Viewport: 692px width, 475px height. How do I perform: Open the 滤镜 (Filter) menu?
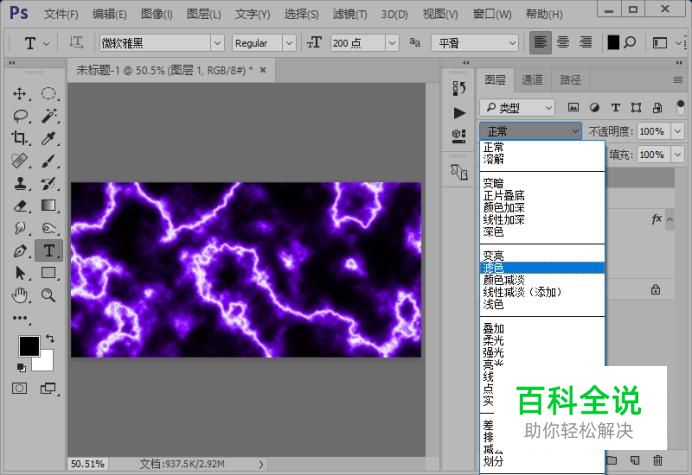(x=345, y=14)
